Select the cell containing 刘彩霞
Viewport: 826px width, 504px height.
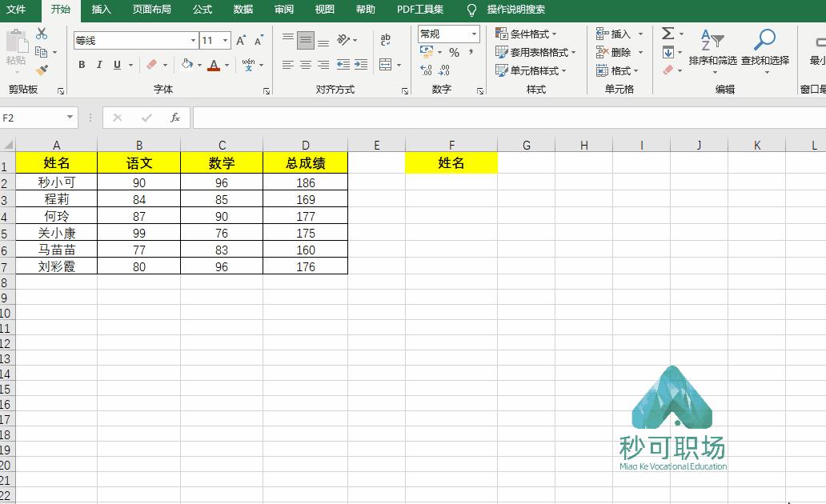(x=56, y=266)
